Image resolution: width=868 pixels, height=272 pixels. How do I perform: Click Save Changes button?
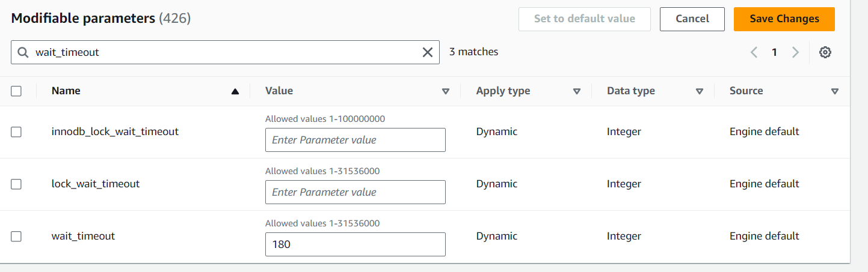pos(784,19)
